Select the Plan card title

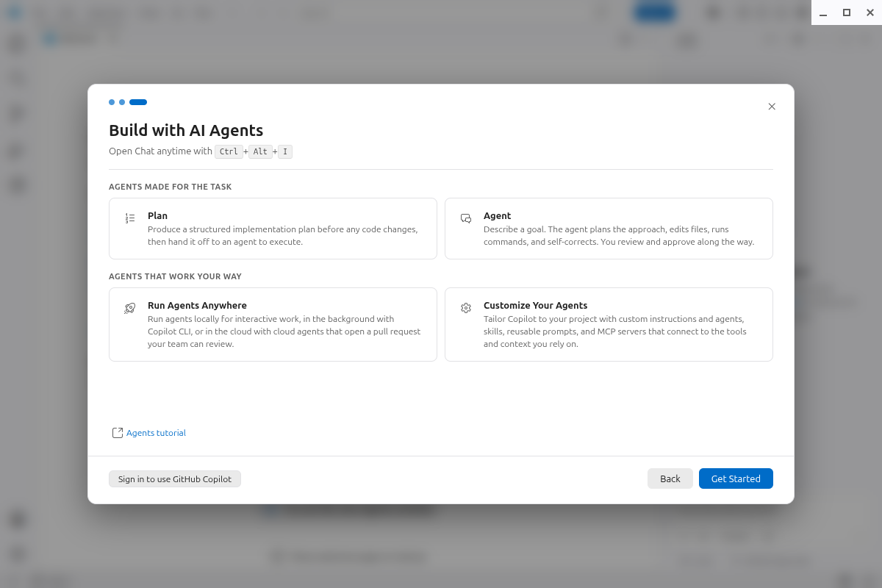pyautogui.click(x=157, y=216)
